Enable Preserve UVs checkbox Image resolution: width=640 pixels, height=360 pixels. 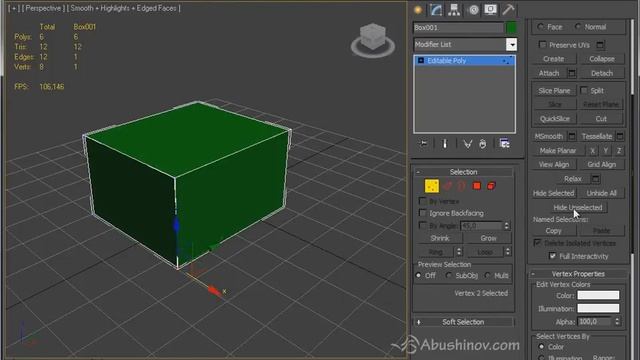(x=542, y=44)
